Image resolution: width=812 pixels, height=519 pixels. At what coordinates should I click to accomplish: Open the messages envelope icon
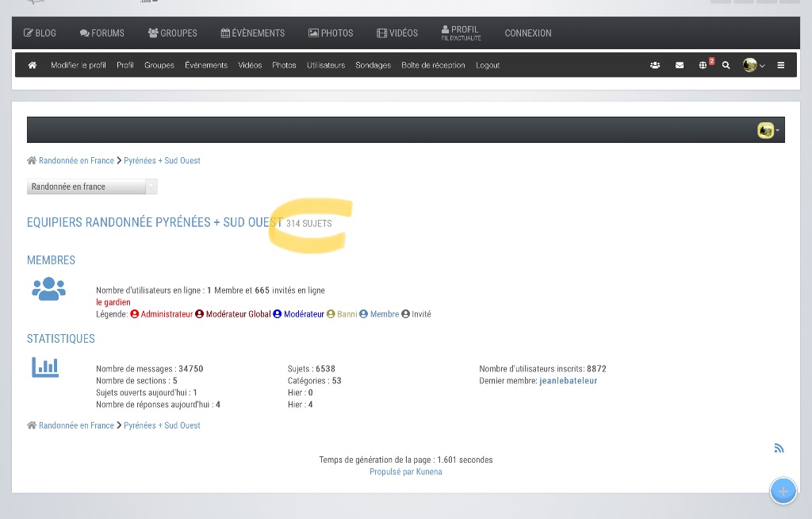[x=680, y=65]
